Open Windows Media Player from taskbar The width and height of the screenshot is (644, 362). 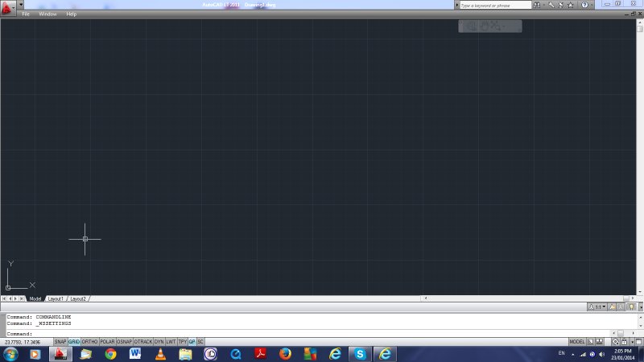[35, 354]
